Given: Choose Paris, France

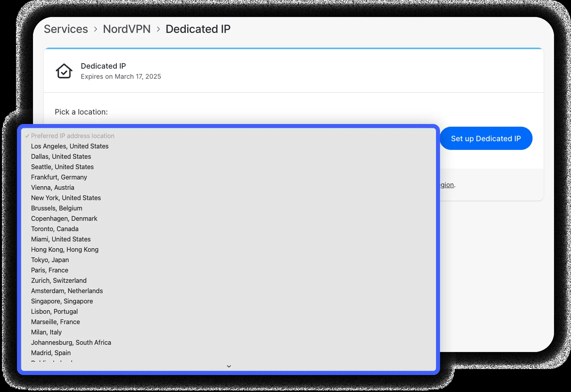Looking at the screenshot, I should click(229, 270).
